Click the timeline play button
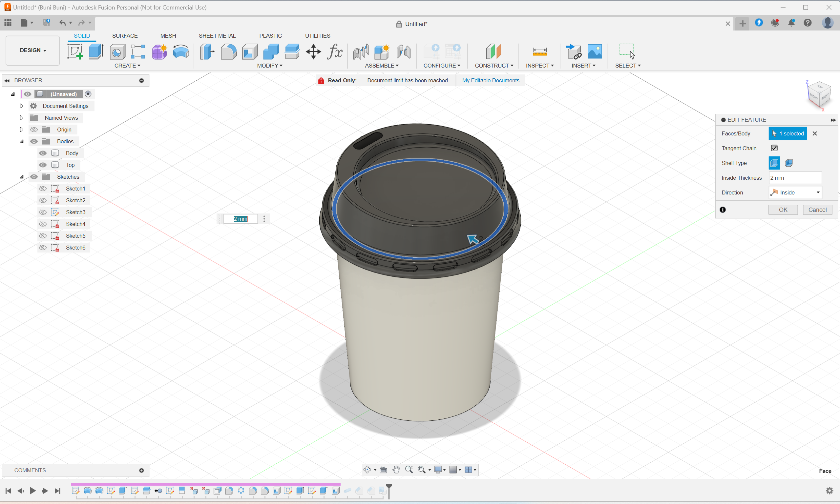The height and width of the screenshot is (504, 840). (x=32, y=491)
